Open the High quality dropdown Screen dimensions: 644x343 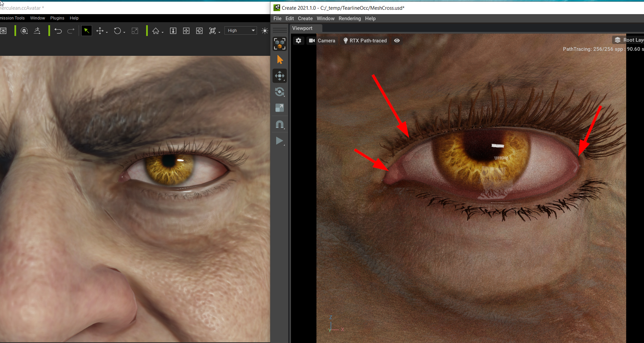(x=241, y=31)
